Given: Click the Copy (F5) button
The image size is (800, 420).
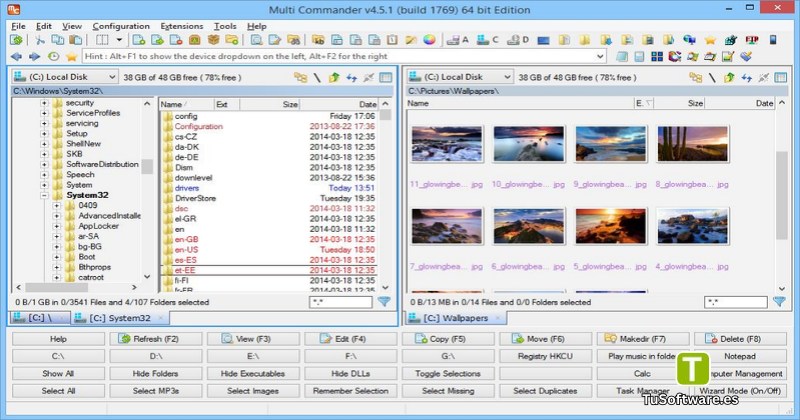Looking at the screenshot, I should click(x=448, y=339).
